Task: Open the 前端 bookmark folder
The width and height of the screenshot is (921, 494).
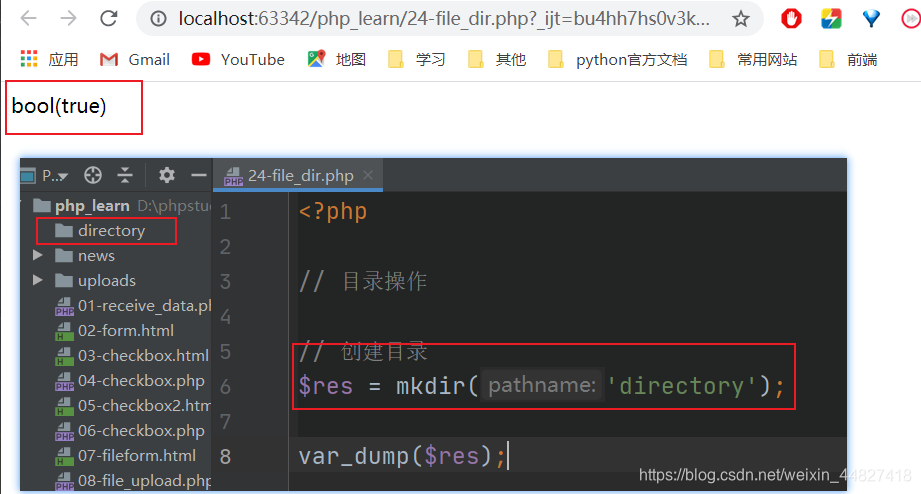Action: tap(848, 59)
